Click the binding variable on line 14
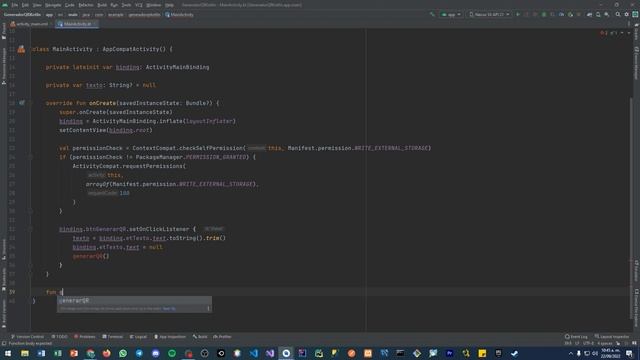640x360 pixels. [127, 67]
